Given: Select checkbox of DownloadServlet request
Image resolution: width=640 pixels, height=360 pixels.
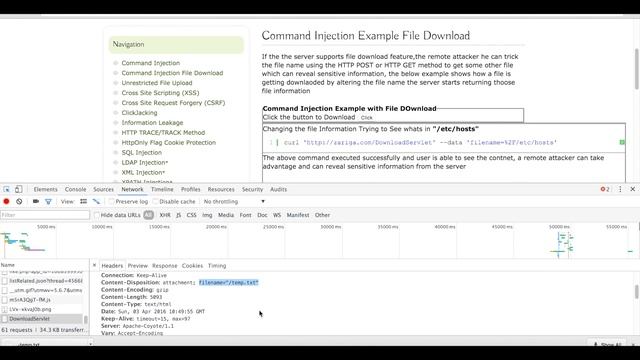Looking at the screenshot, I should point(4,319).
